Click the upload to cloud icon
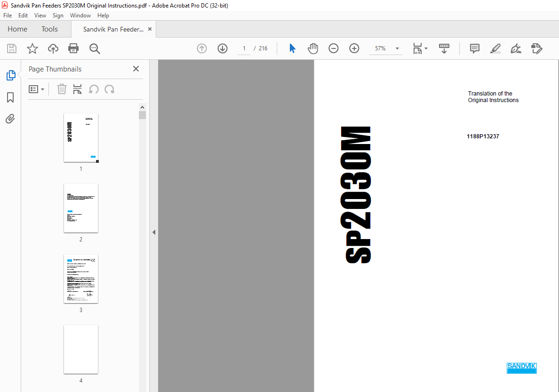This screenshot has height=392, width=559. point(53,48)
